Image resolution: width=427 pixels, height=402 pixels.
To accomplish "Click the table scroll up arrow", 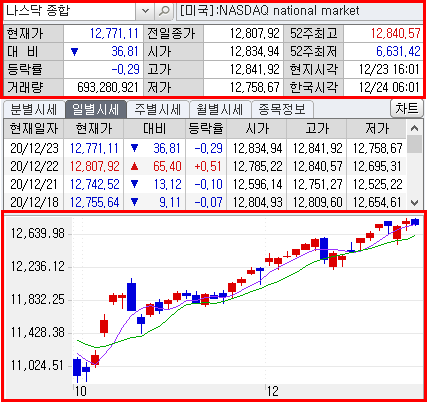I will [x=414, y=128].
